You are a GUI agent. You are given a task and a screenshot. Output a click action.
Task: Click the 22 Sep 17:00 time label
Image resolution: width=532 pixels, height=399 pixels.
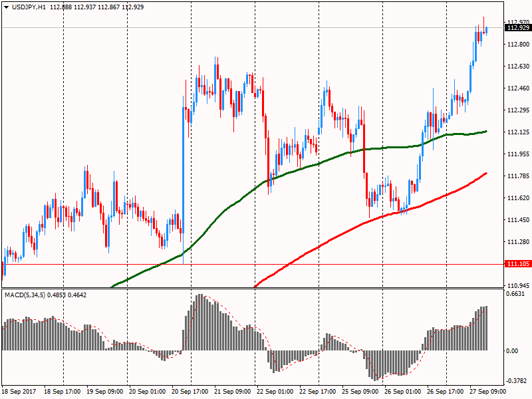tap(318, 392)
